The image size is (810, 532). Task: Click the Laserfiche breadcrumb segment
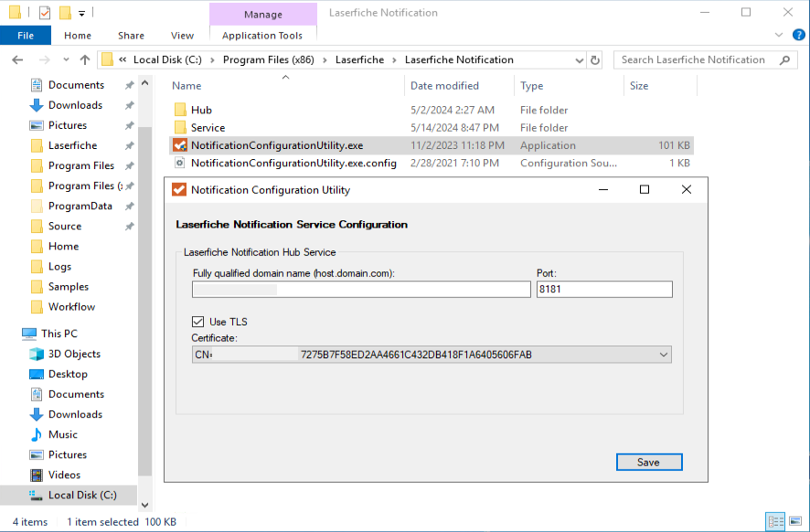359,60
